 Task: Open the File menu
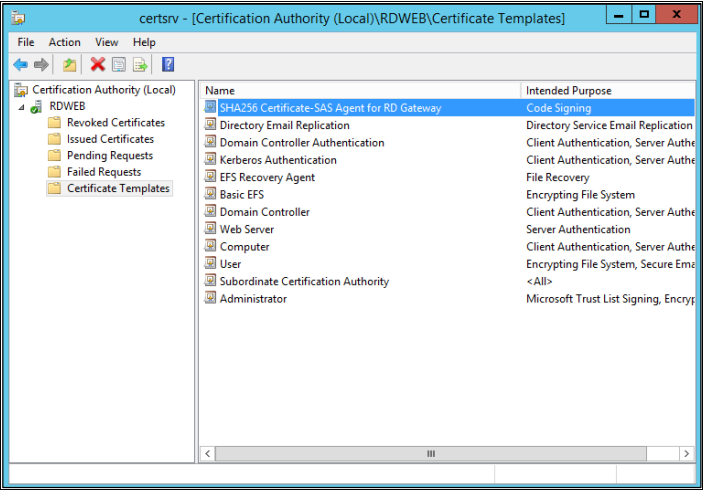click(26, 42)
